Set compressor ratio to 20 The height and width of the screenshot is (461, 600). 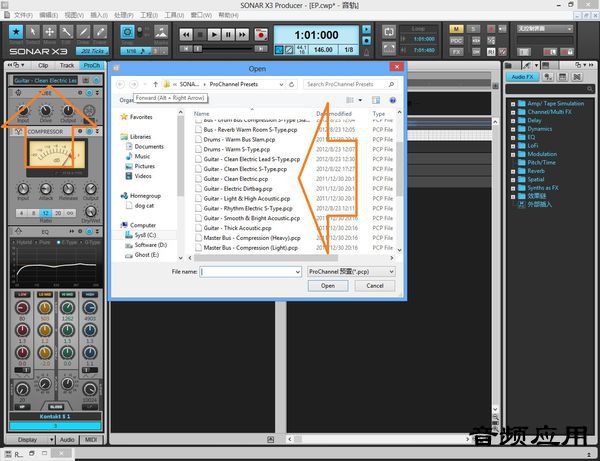[x=58, y=213]
